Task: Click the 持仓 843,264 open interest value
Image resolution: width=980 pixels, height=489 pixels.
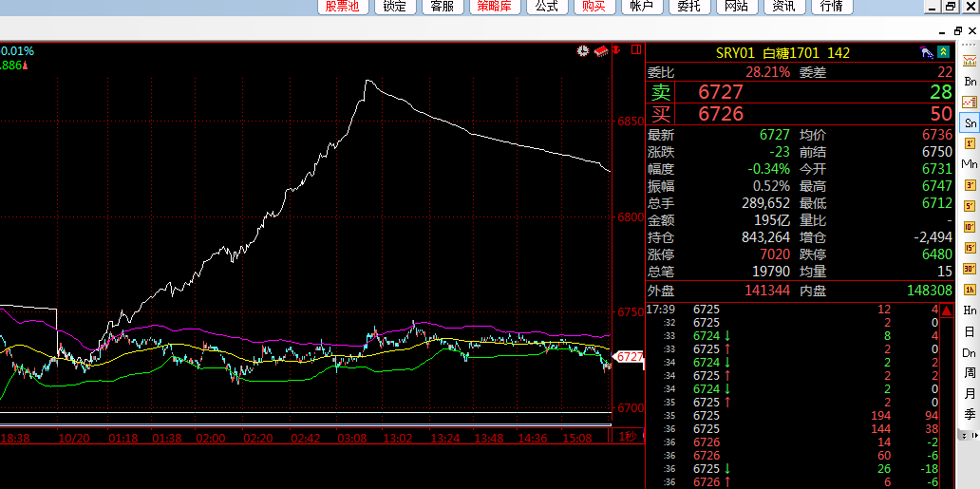Action: (763, 237)
